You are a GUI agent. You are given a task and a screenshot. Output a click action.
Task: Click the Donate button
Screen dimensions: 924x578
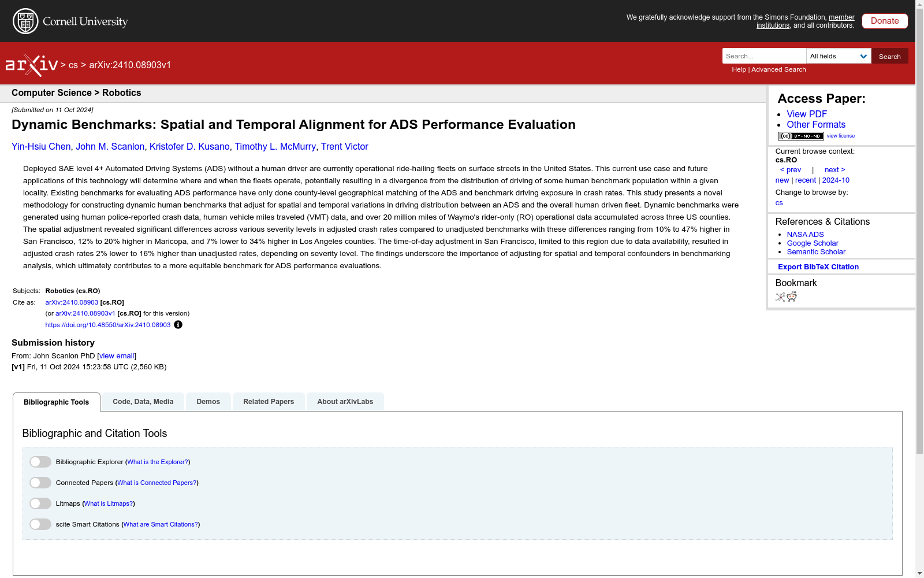pyautogui.click(x=885, y=21)
